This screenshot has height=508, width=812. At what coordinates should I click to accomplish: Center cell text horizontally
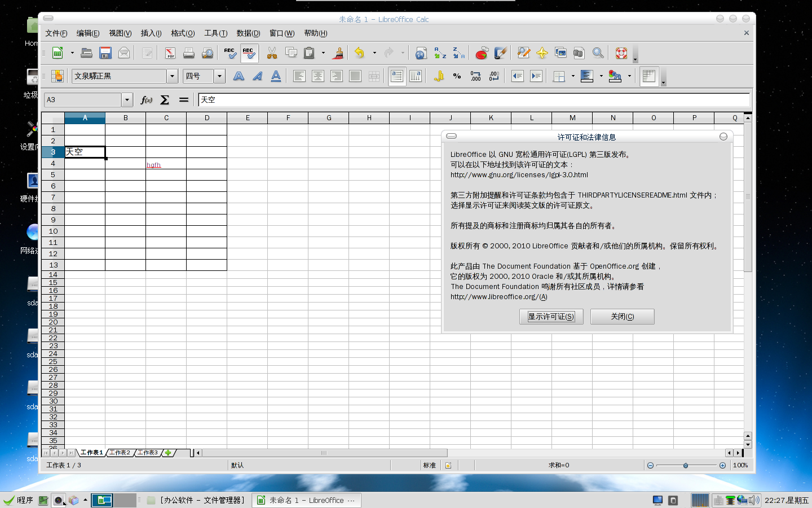pos(318,76)
